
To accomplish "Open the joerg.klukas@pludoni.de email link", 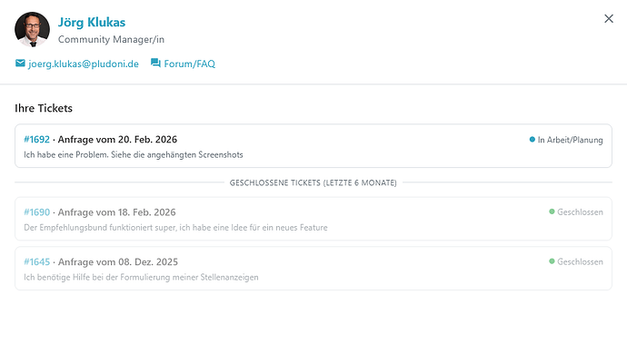I will 83,64.
